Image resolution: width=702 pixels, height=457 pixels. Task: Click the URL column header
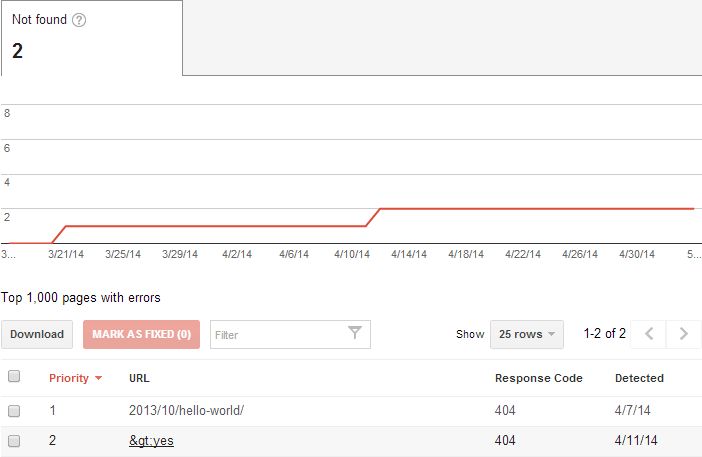139,378
